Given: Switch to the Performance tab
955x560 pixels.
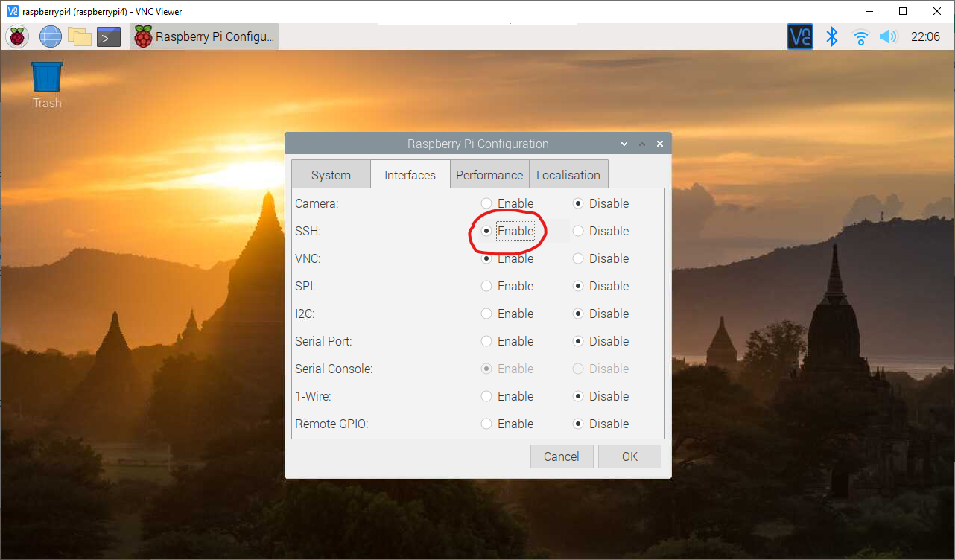Looking at the screenshot, I should pyautogui.click(x=489, y=174).
